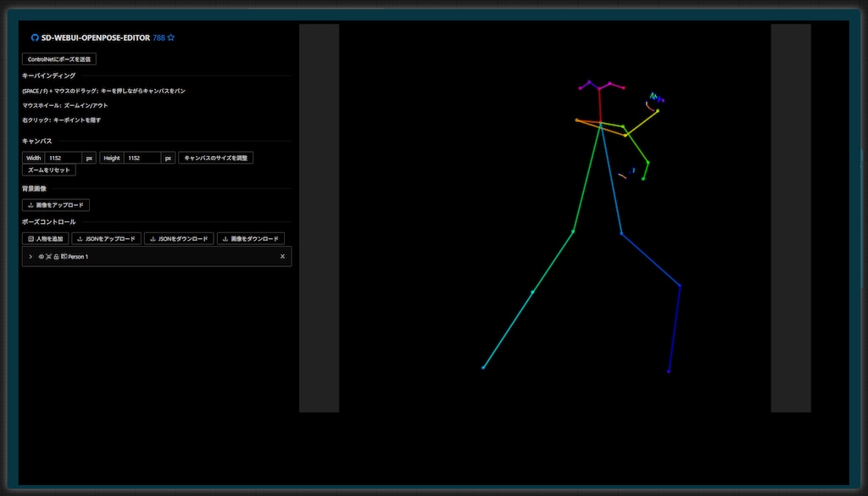Focus the canvas Height input field
Viewport: 868px width, 496px height.
[142, 158]
